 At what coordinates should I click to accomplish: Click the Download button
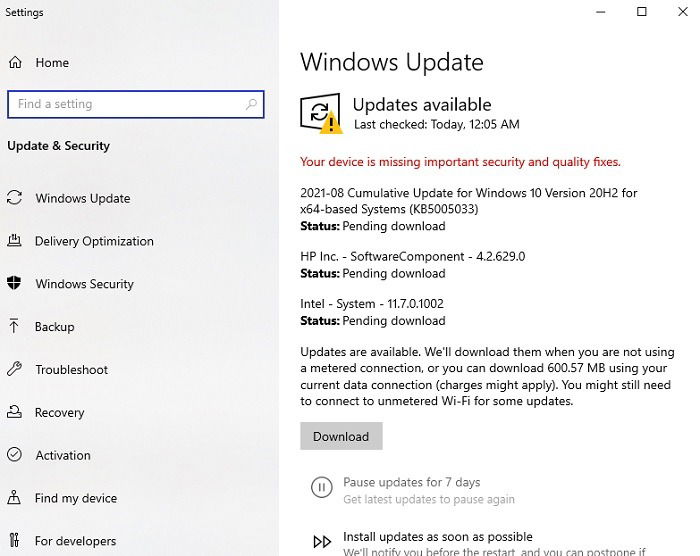341,436
